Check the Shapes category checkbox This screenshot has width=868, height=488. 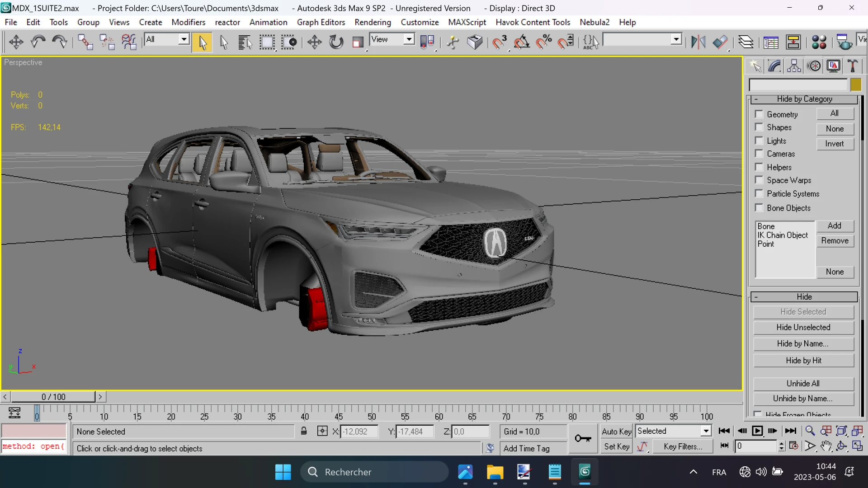(759, 127)
